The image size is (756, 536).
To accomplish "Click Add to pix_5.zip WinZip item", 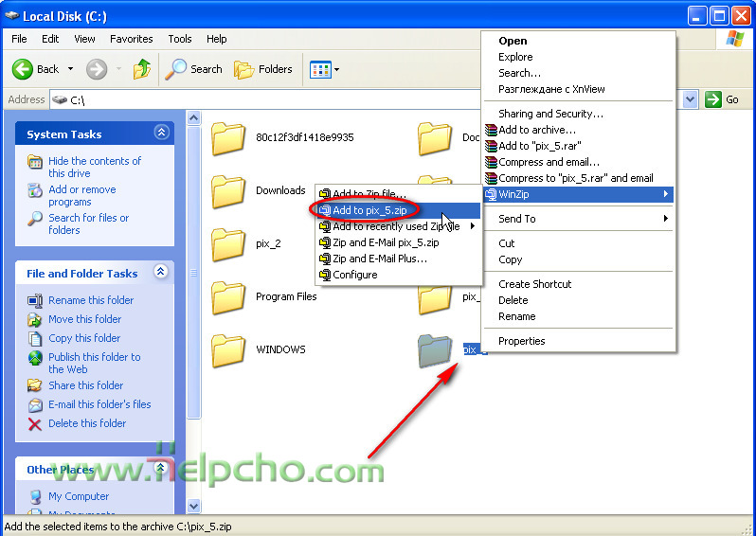I will pos(399,210).
